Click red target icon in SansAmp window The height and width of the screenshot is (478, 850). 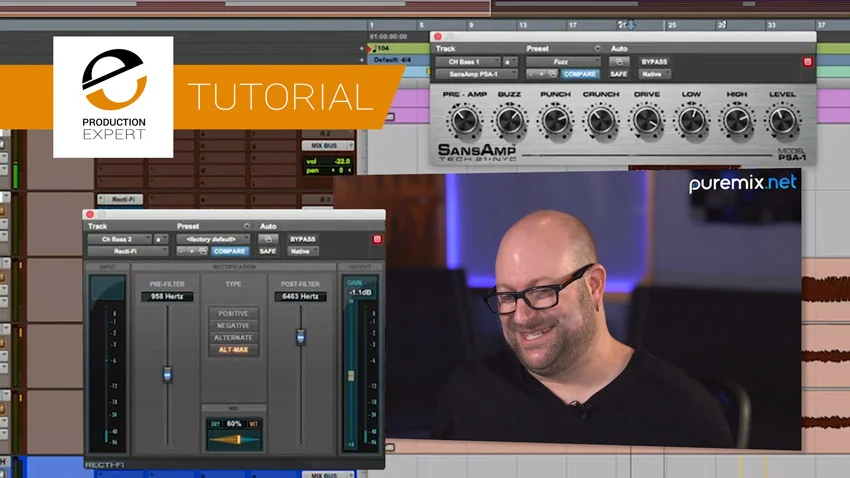807,62
